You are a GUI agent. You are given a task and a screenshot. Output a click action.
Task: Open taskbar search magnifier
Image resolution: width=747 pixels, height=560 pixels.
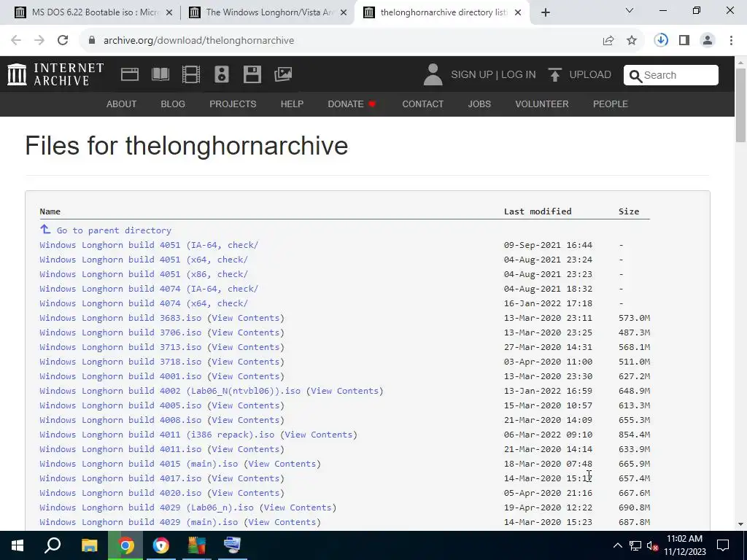(x=53, y=545)
